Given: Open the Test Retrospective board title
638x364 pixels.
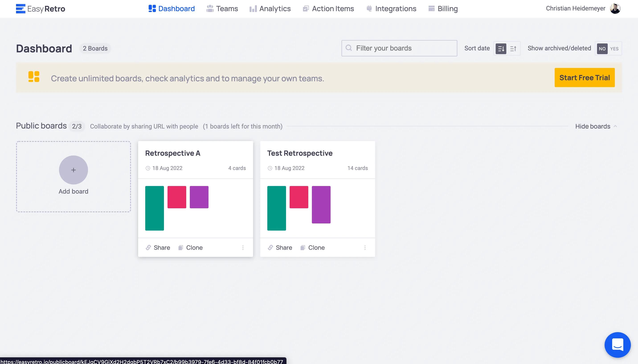Looking at the screenshot, I should [x=299, y=153].
